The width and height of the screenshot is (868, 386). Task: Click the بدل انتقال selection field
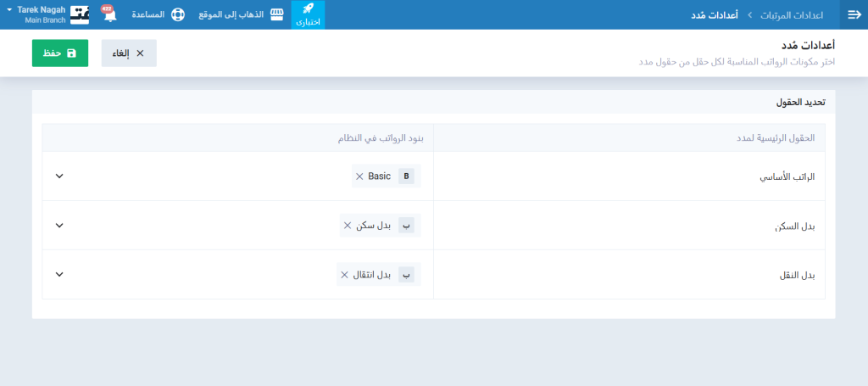[x=212, y=275]
